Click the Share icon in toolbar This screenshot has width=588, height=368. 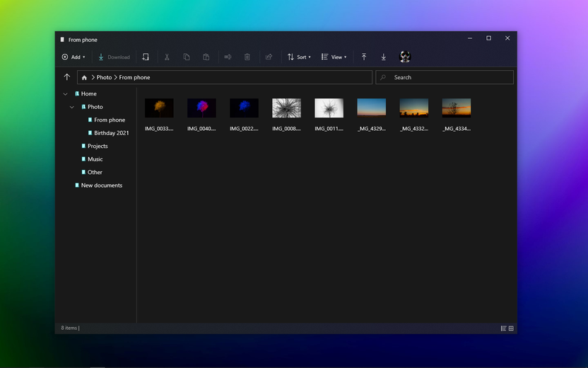[x=269, y=57]
